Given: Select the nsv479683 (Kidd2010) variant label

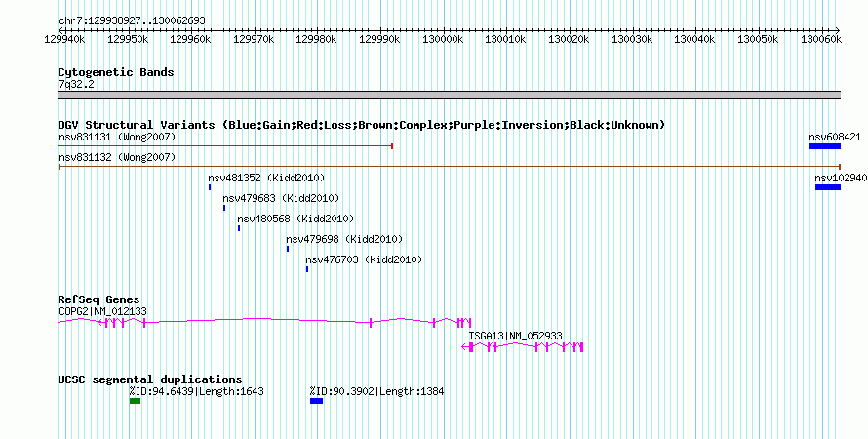Looking at the screenshot, I should click(281, 198).
